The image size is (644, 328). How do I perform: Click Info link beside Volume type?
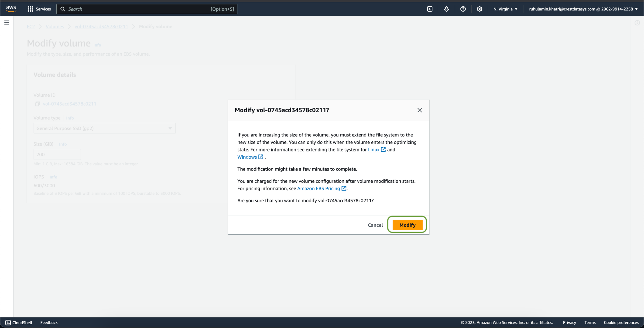point(70,118)
